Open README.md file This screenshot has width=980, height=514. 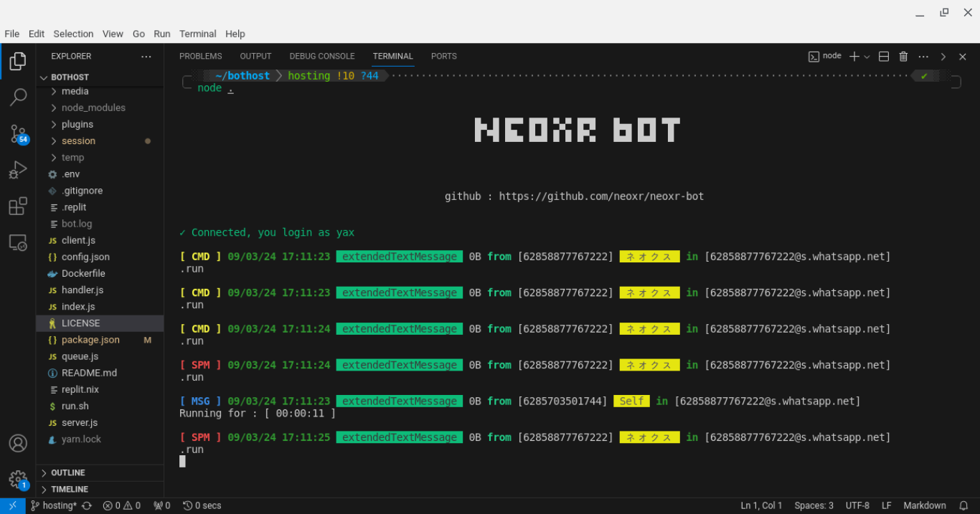click(x=100, y=373)
